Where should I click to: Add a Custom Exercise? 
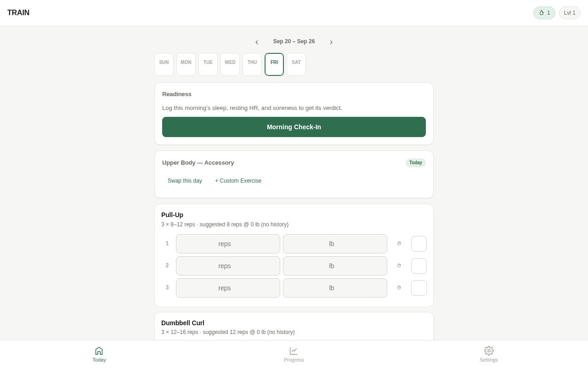(x=238, y=181)
